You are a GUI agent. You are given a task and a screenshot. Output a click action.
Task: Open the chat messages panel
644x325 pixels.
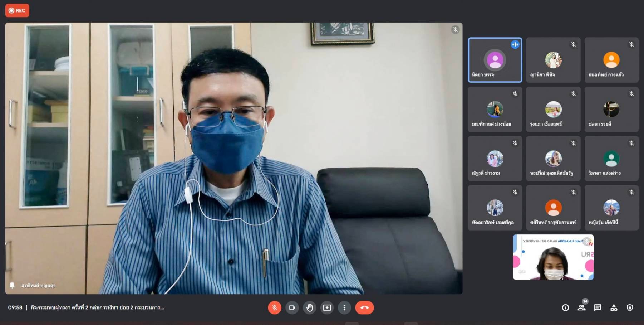pyautogui.click(x=598, y=307)
